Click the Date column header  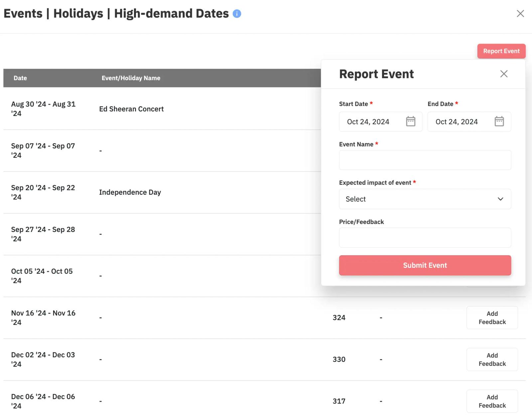click(x=20, y=78)
